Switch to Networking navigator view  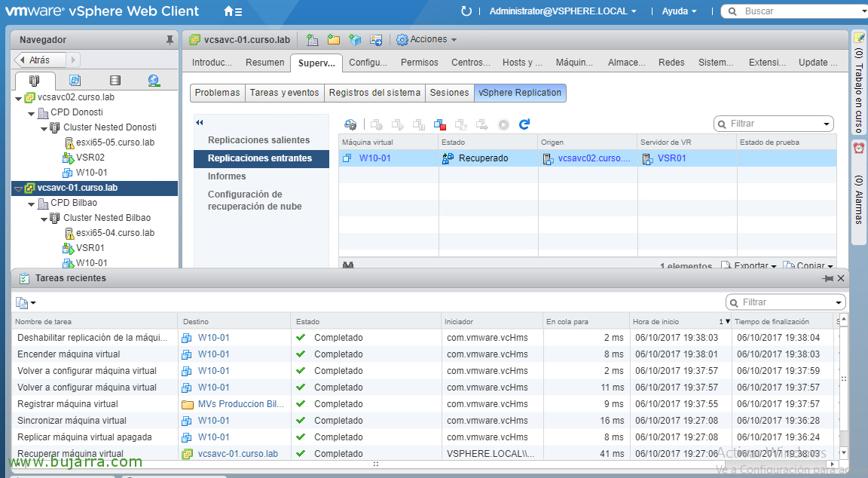coord(154,81)
